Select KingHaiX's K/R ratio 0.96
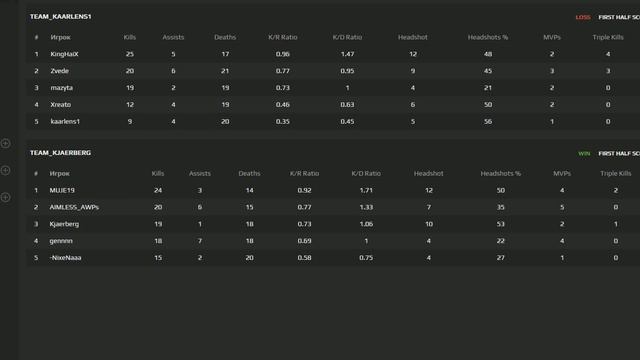Image resolution: width=640 pixels, height=360 pixels. (282, 54)
